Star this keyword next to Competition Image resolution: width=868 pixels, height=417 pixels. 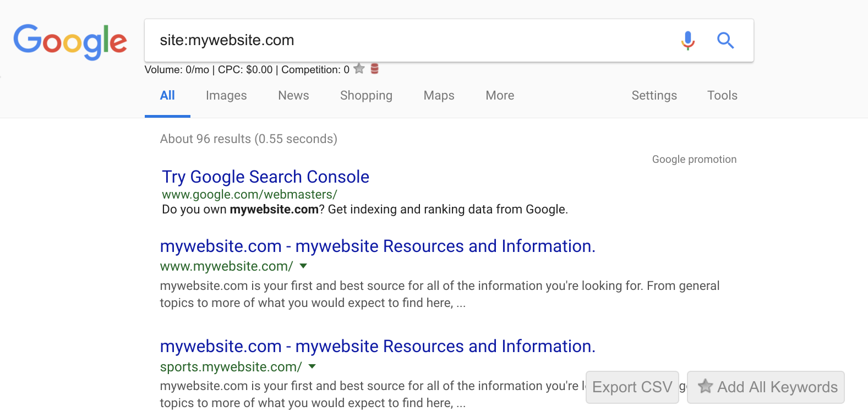[359, 69]
